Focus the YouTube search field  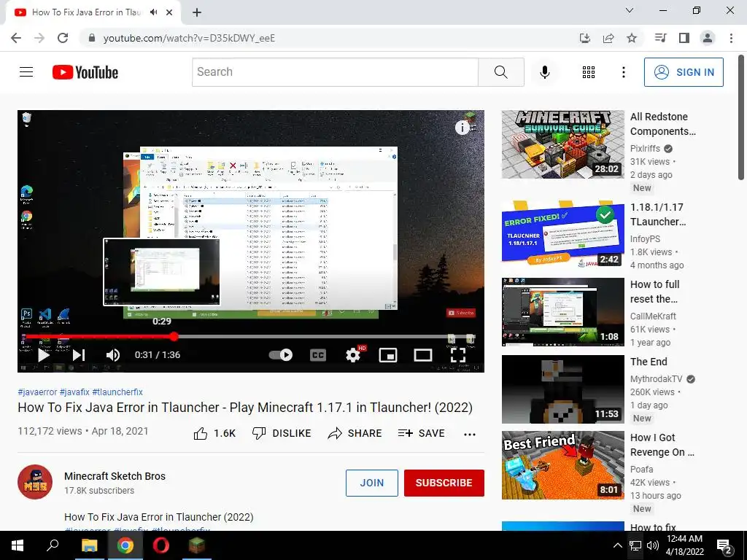point(335,72)
